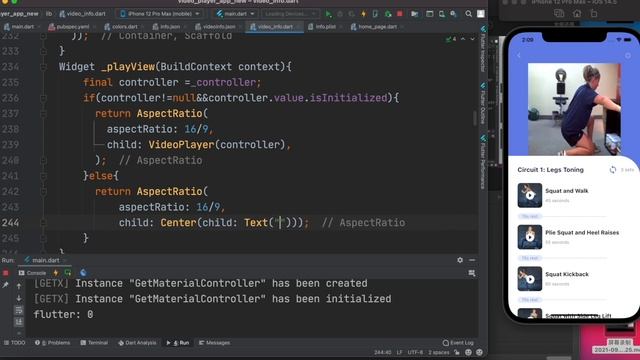This screenshot has height=360, width=640.
Task: Tap the info icon at top right of app
Action: [x=628, y=55]
